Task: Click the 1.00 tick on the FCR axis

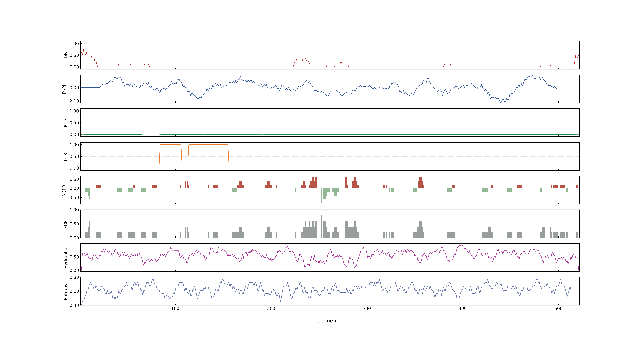Action: 74,210
